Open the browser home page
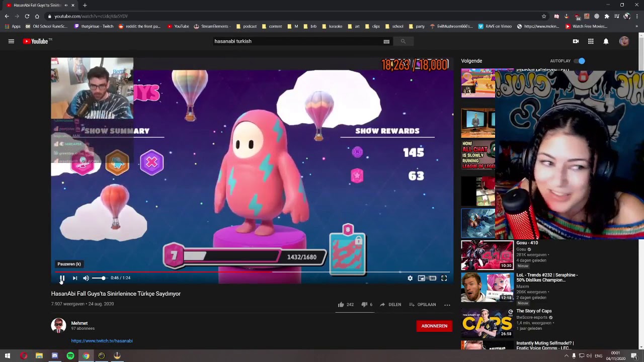The image size is (644, 362). click(x=37, y=16)
